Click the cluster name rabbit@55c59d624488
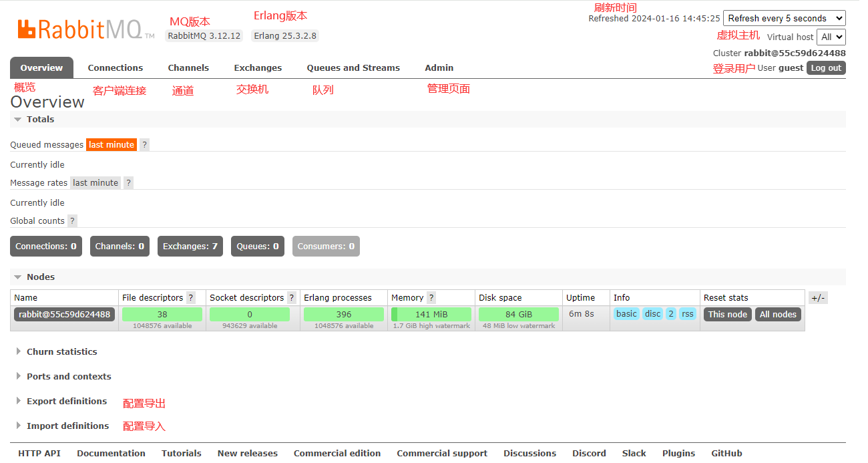 (795, 53)
